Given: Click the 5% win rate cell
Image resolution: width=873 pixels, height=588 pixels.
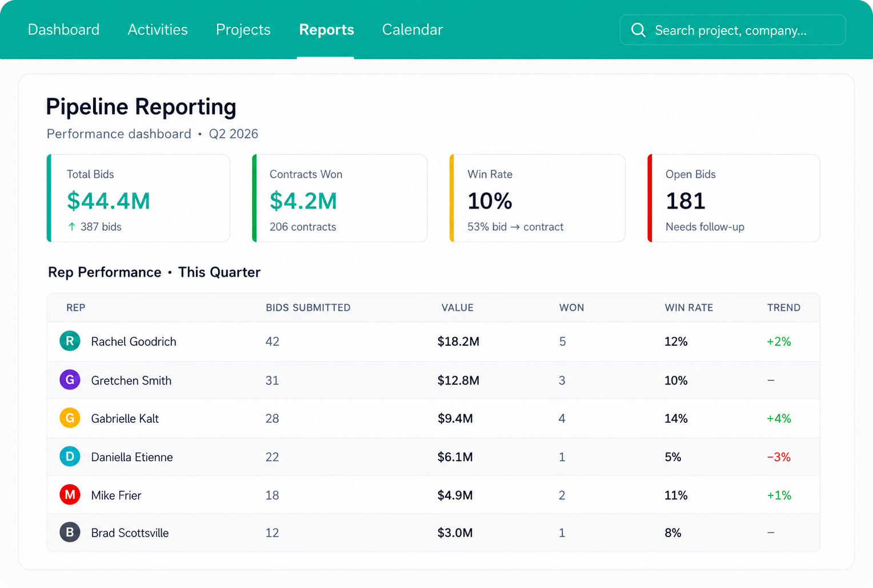Looking at the screenshot, I should click(673, 457).
